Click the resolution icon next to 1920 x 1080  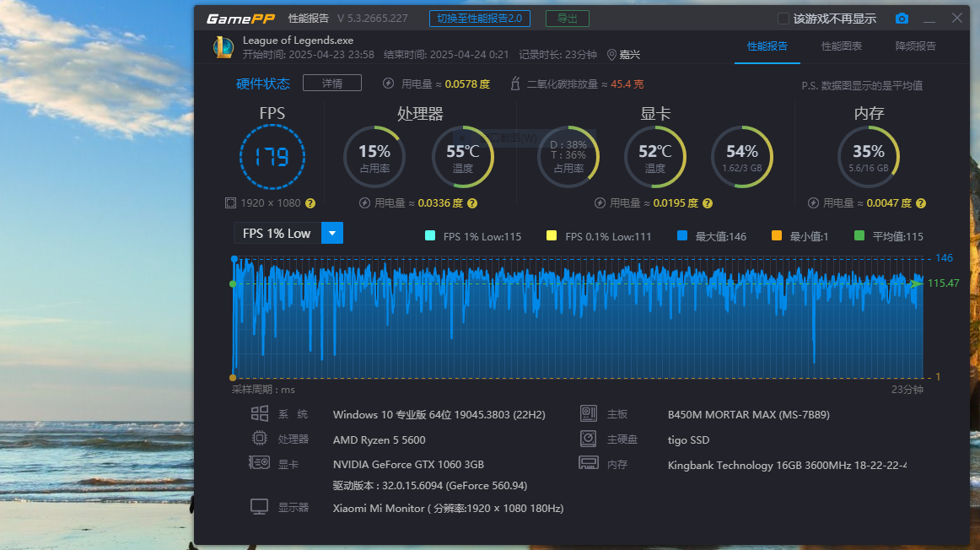coord(230,203)
